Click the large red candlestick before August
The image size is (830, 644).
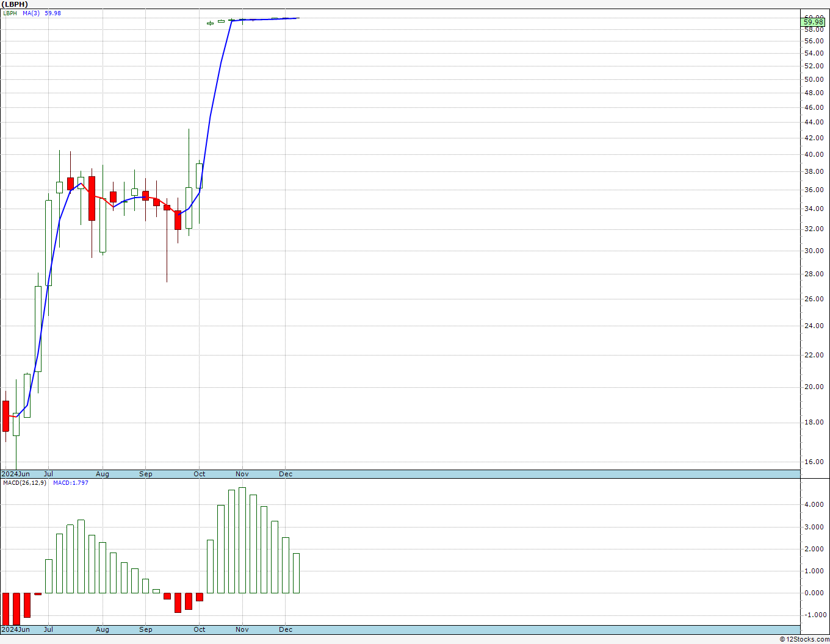click(x=92, y=198)
